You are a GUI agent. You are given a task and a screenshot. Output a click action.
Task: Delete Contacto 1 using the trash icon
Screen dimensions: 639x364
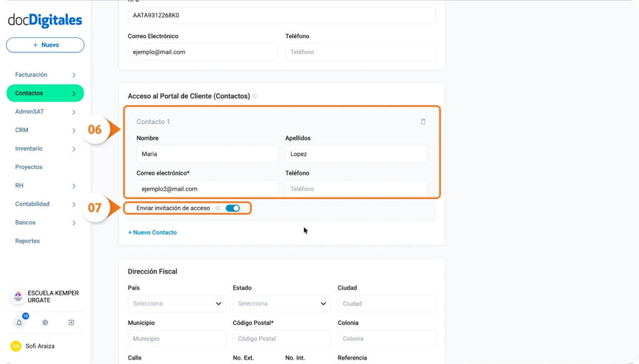click(423, 122)
